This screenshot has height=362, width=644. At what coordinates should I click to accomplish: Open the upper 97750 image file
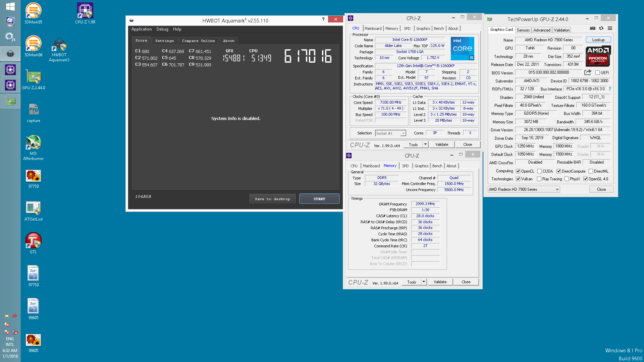(x=33, y=178)
